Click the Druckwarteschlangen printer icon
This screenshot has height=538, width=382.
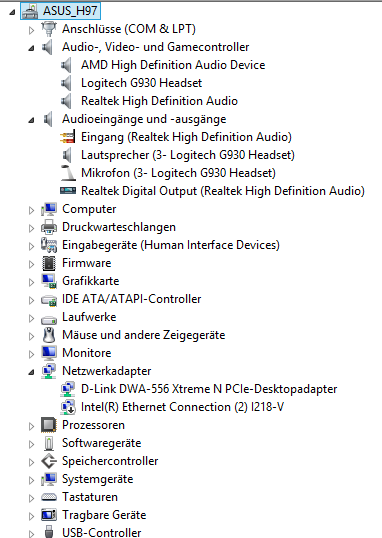[49, 227]
